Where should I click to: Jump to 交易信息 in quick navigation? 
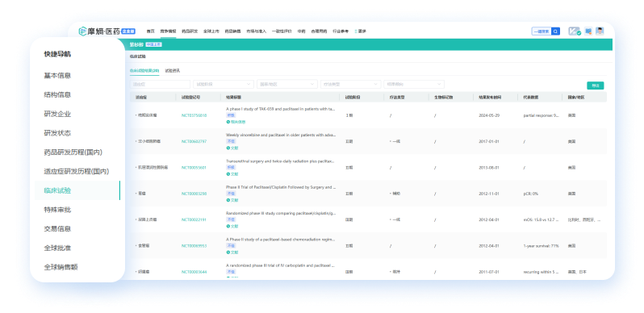[x=57, y=229]
